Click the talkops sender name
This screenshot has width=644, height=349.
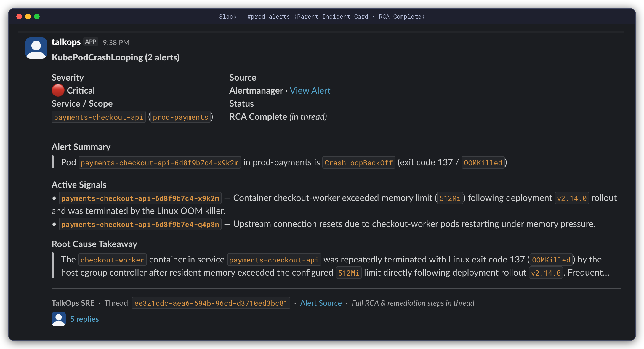pos(66,42)
